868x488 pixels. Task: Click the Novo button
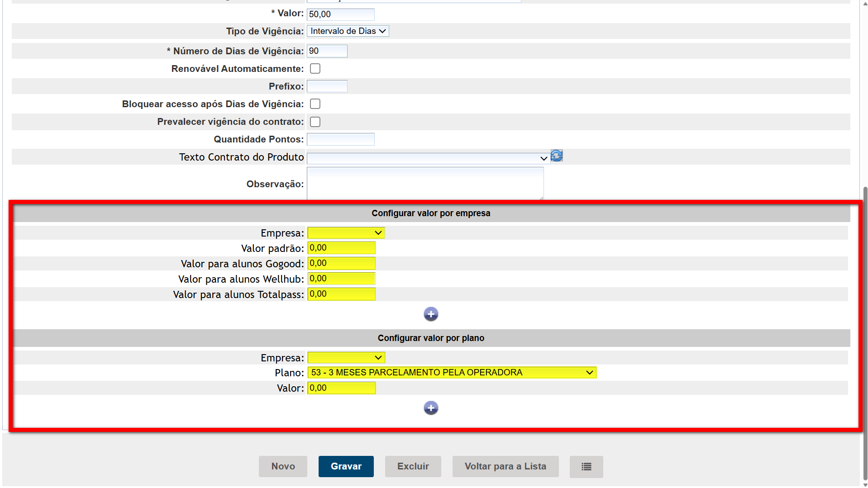point(283,467)
